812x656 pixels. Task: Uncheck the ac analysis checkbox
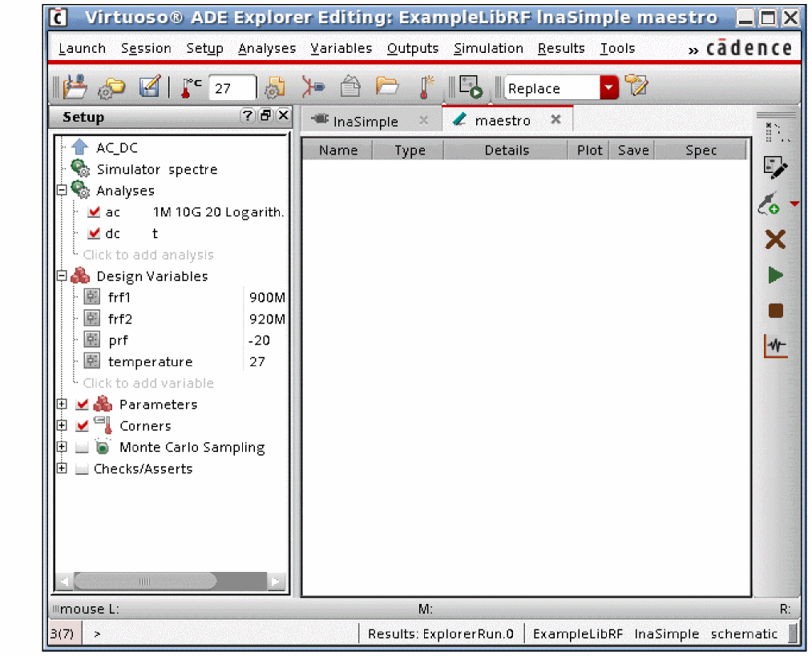tap(95, 212)
